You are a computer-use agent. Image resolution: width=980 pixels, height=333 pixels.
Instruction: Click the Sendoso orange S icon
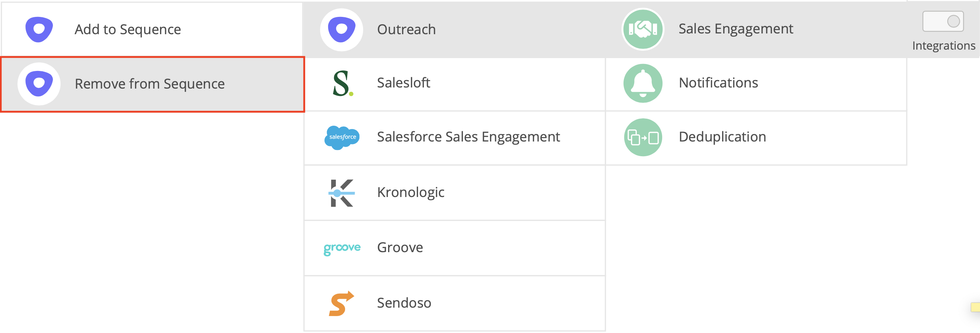[341, 303]
